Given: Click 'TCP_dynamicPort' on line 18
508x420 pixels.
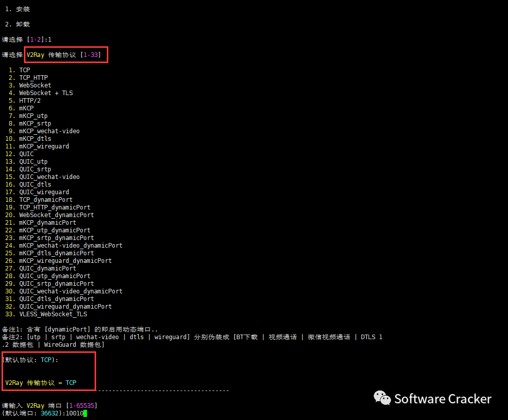Looking at the screenshot, I should tap(46, 200).
